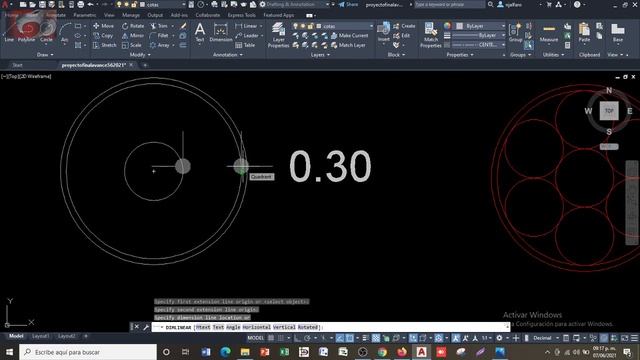
Task: Select the Trim tool
Action: [159, 26]
